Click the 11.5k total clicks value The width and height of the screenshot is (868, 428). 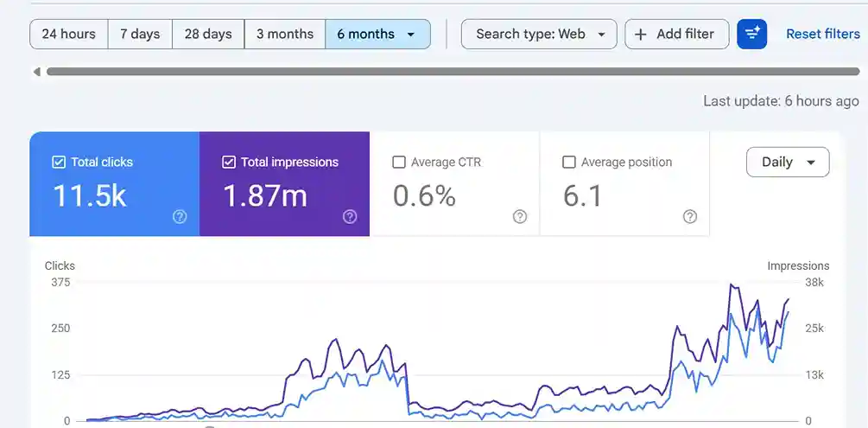coord(90,195)
